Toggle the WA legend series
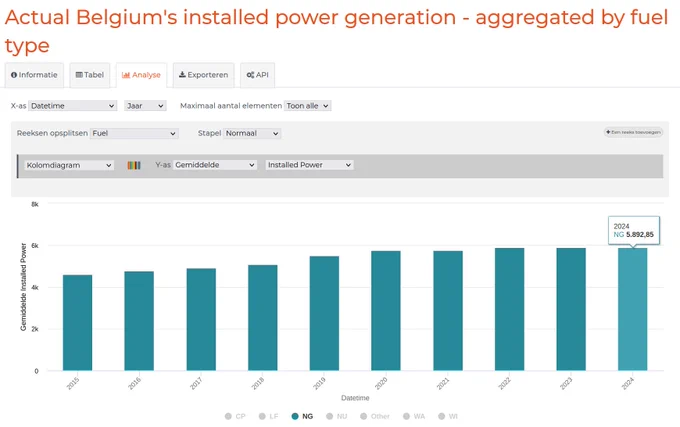Screen dimensions: 680x427 click(x=414, y=416)
